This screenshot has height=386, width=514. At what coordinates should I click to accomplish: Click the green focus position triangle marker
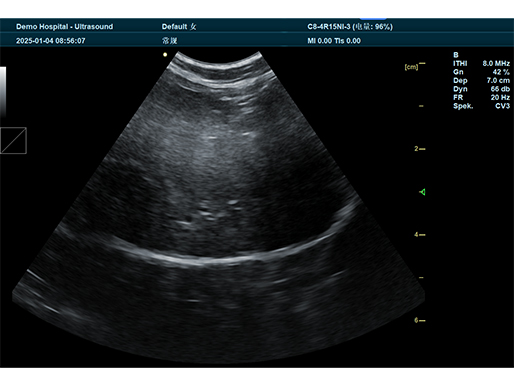[422, 192]
